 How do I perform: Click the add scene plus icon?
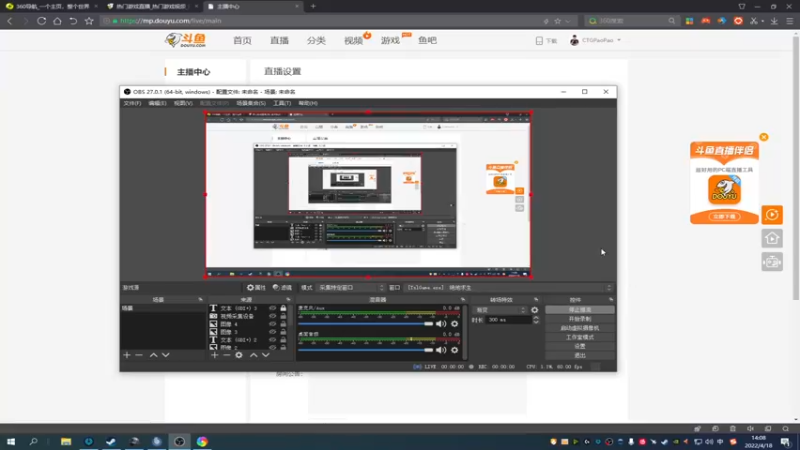127,355
